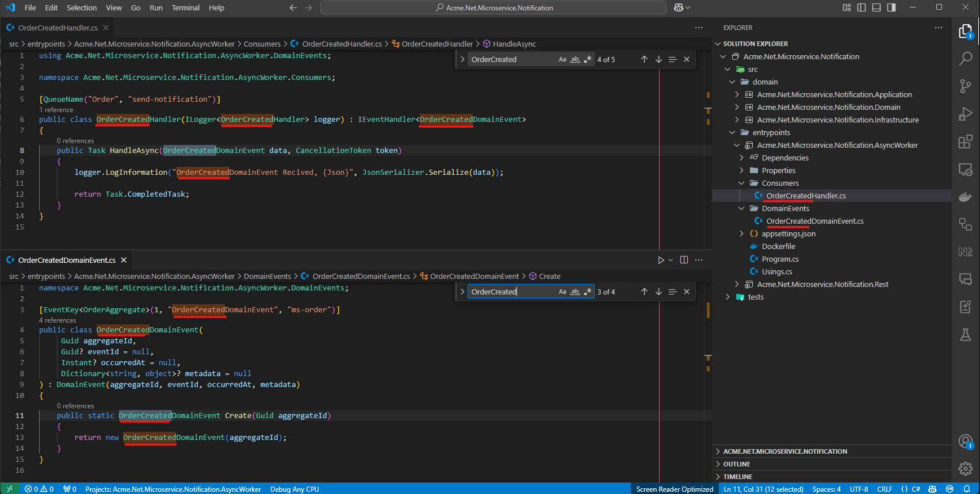Viewport: 980px width, 494px height.
Task: Expand Acme.Net.Microservice.Notification.Application project
Action: tap(737, 94)
